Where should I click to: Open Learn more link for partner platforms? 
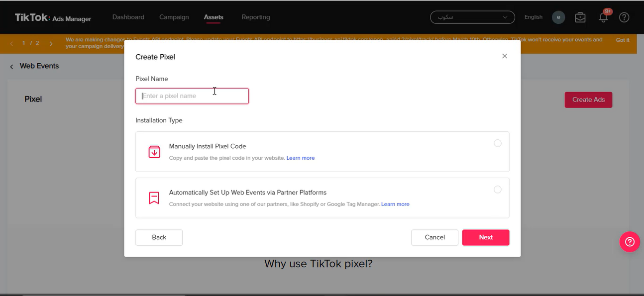tap(395, 204)
